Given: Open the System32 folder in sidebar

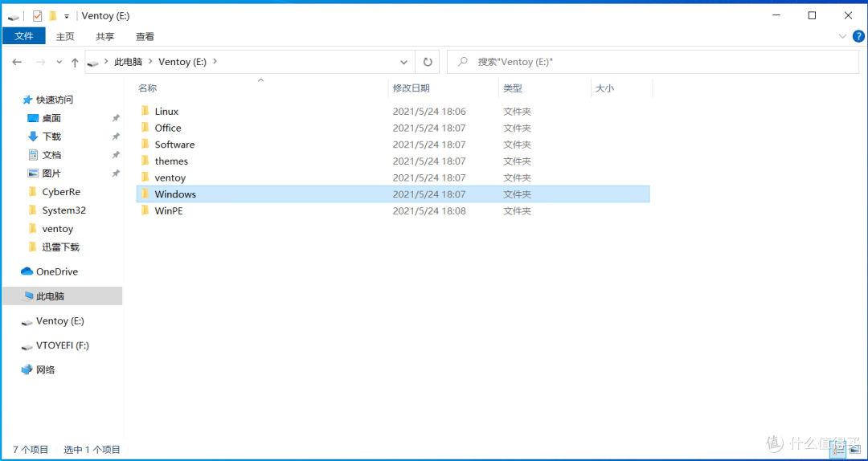Looking at the screenshot, I should pos(63,210).
